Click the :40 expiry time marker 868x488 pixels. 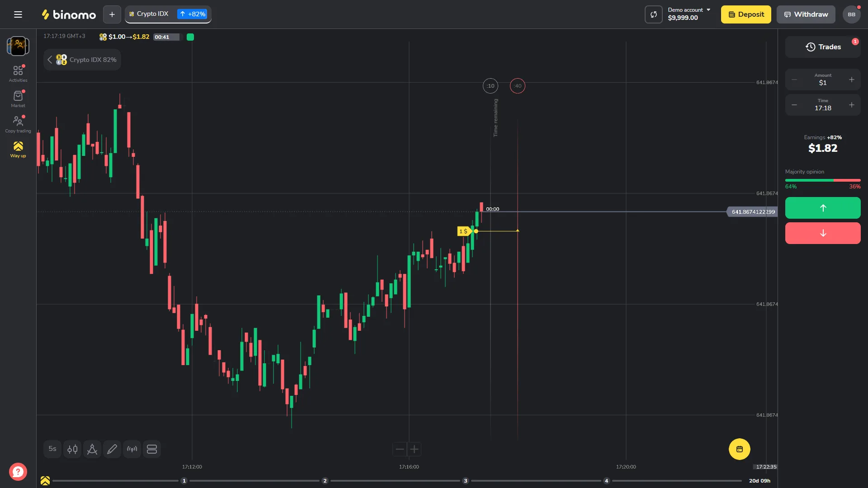click(518, 86)
